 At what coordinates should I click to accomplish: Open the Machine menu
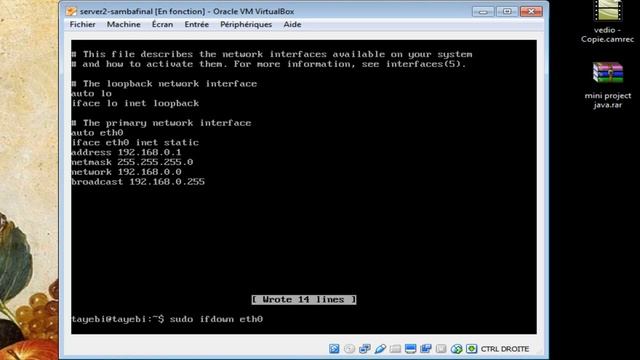[124, 24]
